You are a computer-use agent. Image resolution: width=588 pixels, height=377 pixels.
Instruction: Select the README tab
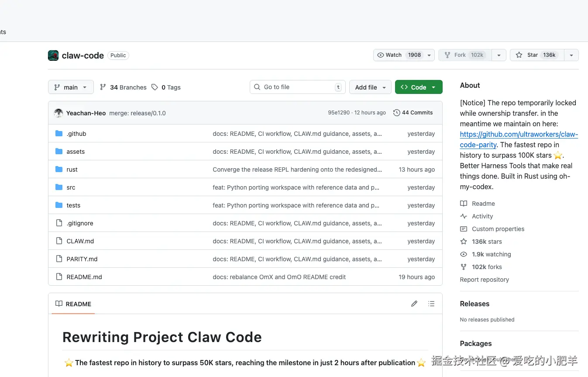pos(73,304)
